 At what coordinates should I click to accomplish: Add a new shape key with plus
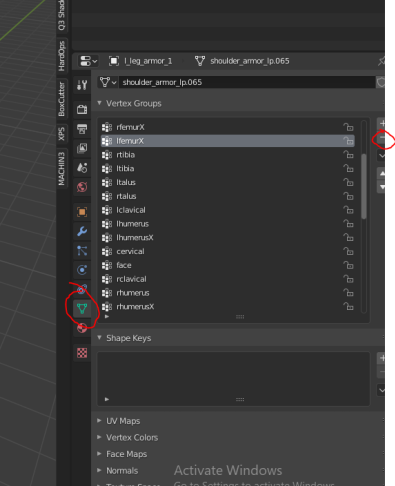[382, 358]
